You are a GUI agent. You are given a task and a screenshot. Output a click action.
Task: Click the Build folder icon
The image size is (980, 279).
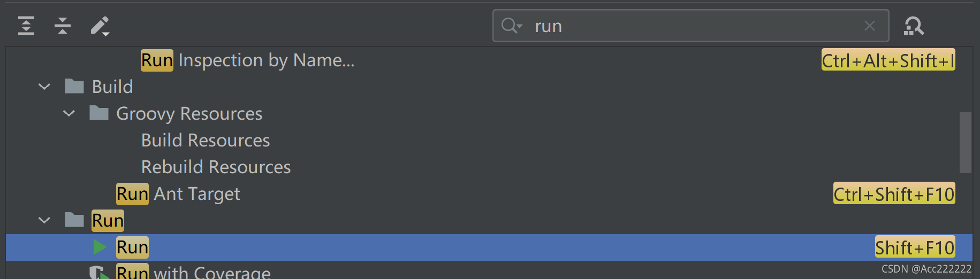(x=74, y=86)
